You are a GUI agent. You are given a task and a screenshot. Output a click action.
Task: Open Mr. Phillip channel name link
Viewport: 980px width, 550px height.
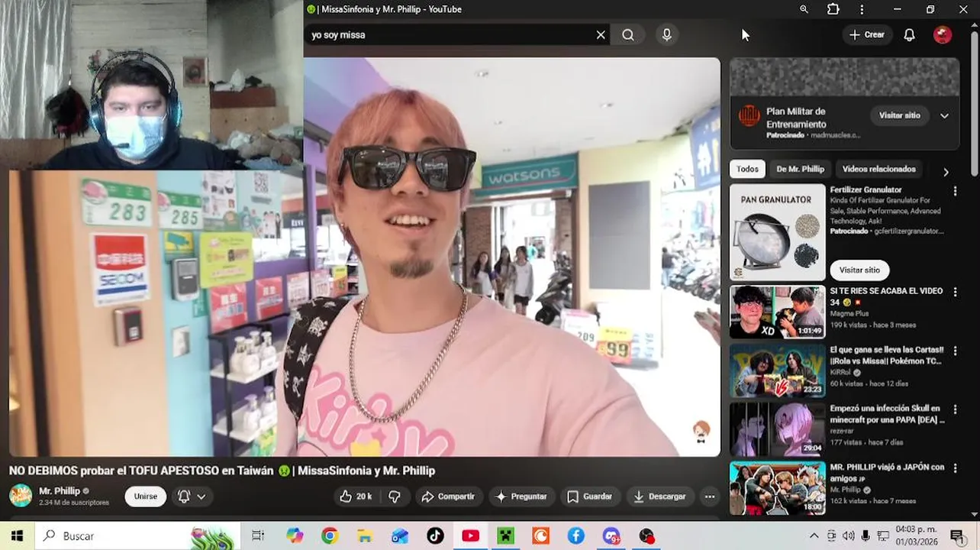click(x=59, y=491)
